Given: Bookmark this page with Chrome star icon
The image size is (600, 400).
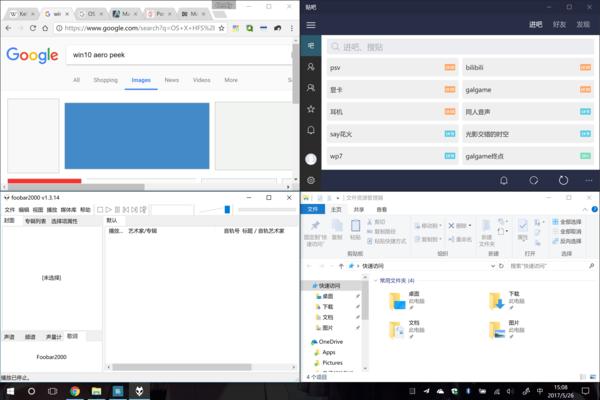Looking at the screenshot, I should (221, 28).
